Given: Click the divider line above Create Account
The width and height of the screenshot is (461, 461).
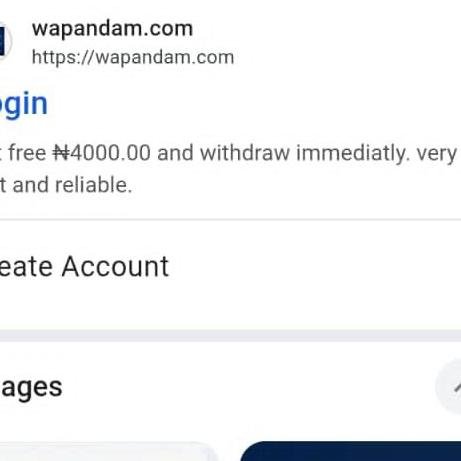Looking at the screenshot, I should coord(230,220).
